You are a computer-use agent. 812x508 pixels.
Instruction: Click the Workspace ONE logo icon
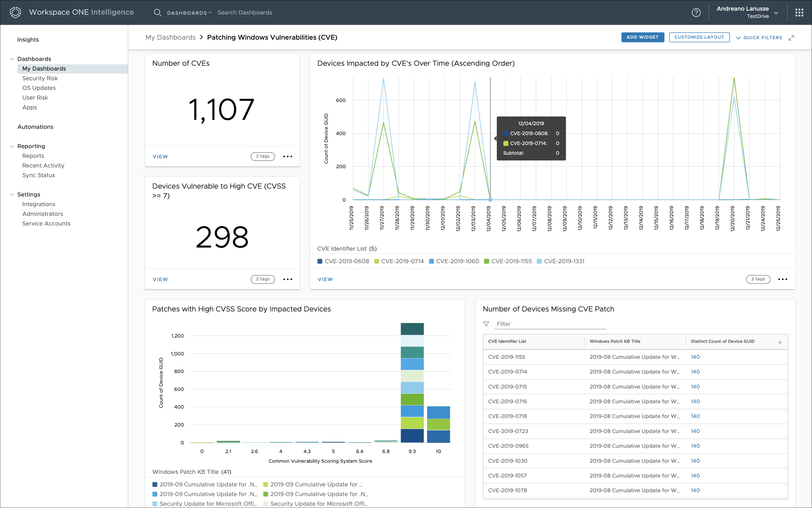[x=15, y=12]
